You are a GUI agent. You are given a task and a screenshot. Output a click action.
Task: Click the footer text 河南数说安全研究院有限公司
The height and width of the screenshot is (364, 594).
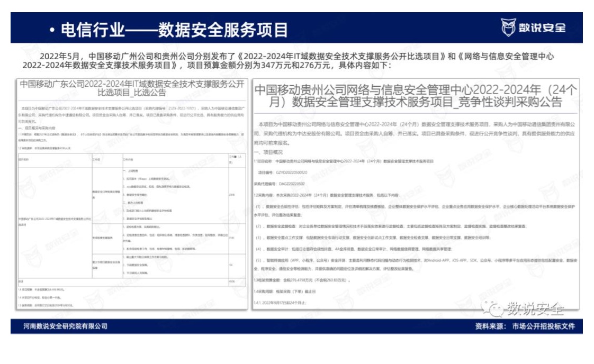(65, 326)
